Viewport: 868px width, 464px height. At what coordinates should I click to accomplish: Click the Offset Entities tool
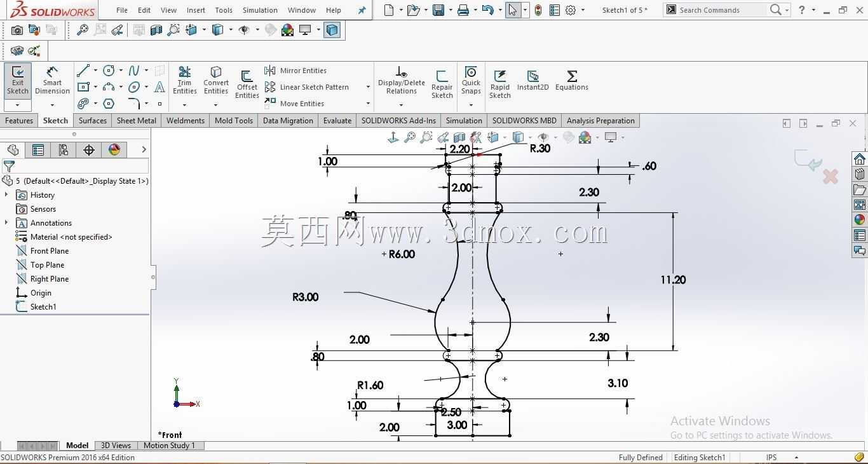[247, 85]
